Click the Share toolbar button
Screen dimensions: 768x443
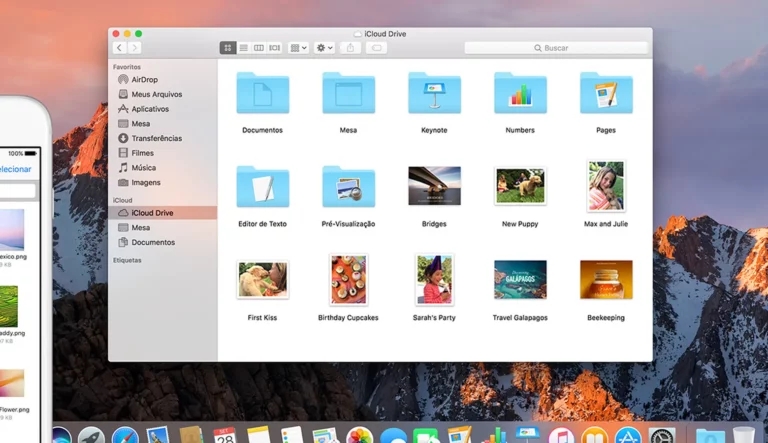tap(350, 48)
